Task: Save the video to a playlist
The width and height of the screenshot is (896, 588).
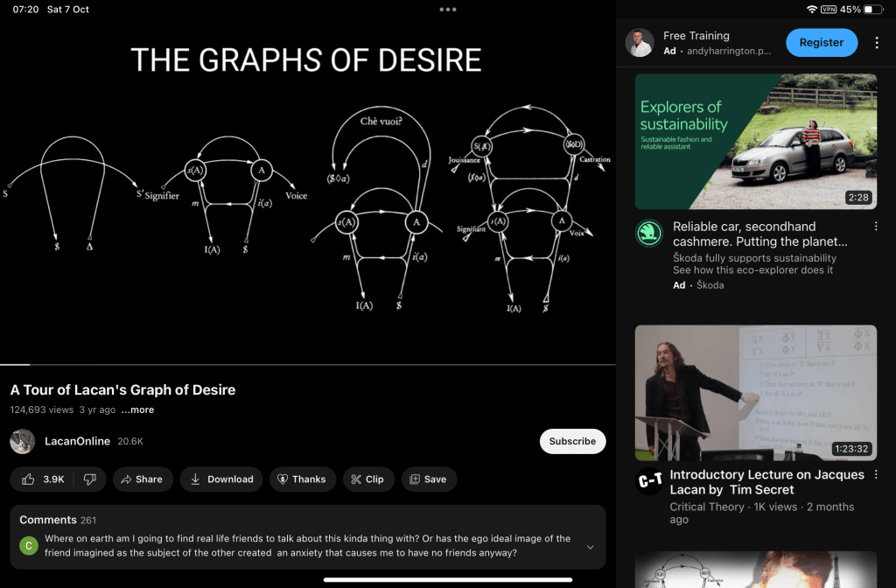Action: tap(429, 479)
